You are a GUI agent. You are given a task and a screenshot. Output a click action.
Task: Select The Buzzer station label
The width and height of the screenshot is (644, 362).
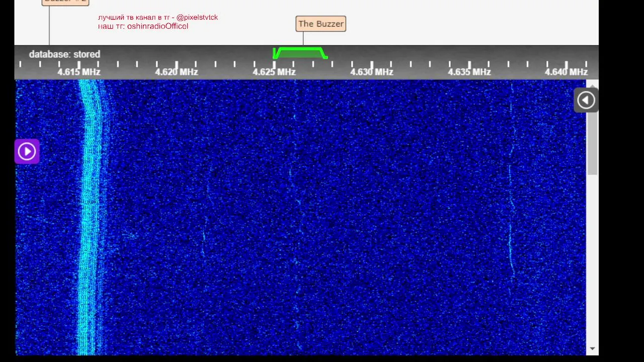(320, 24)
